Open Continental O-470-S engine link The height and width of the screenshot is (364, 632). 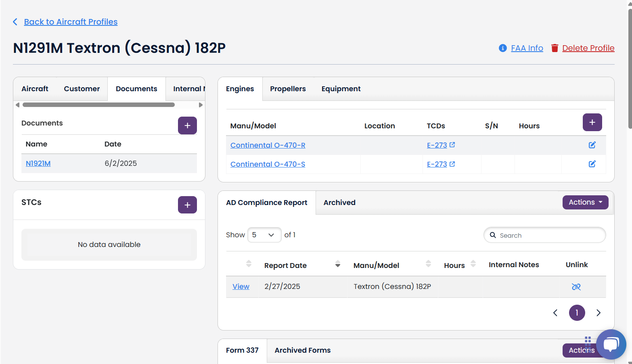(268, 164)
